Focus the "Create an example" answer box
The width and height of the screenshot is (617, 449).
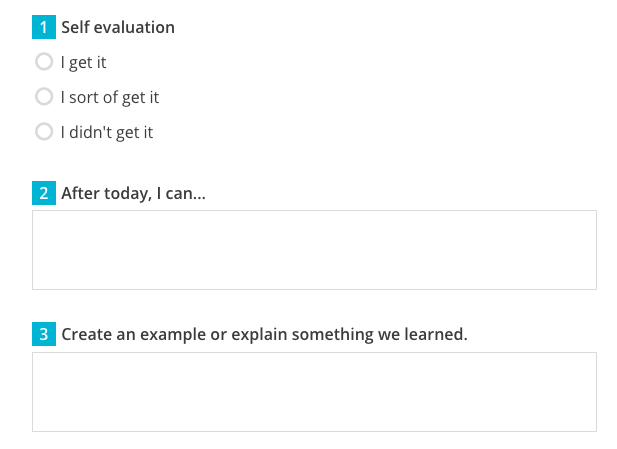(x=314, y=392)
